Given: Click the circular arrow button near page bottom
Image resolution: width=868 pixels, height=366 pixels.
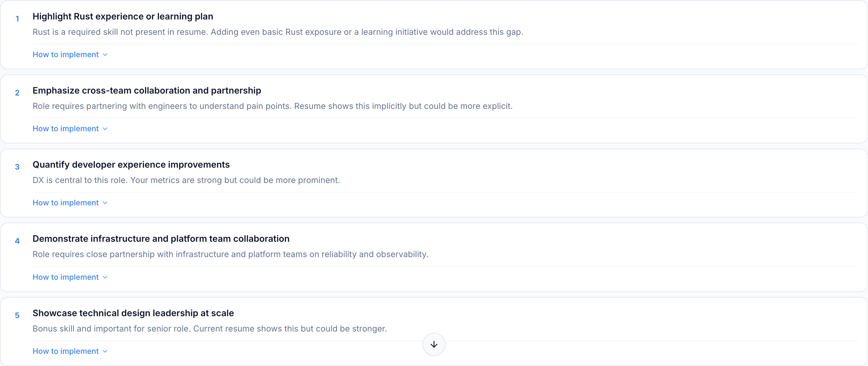Looking at the screenshot, I should tap(434, 344).
